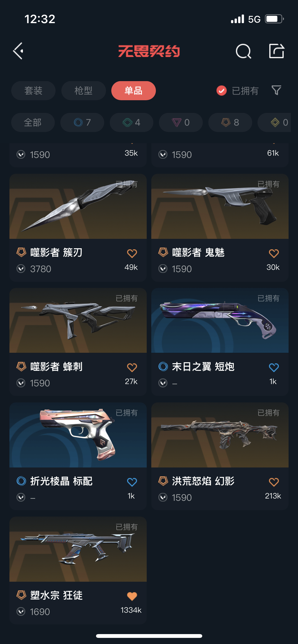Filter by the orange tier showing 8
Screen dimensions: 298x644
(230, 122)
